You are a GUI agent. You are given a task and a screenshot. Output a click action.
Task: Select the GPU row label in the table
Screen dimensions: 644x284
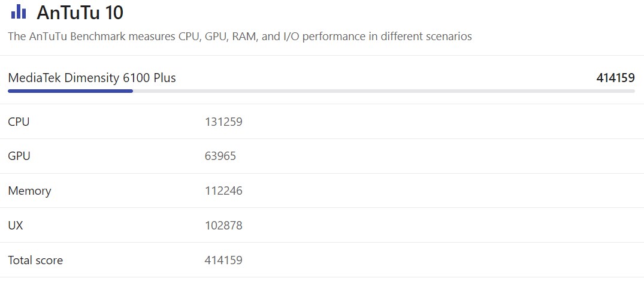pyautogui.click(x=19, y=156)
